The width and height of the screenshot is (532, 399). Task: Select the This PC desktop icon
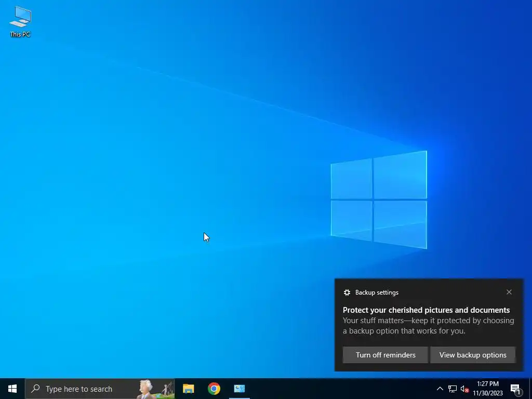click(x=20, y=21)
